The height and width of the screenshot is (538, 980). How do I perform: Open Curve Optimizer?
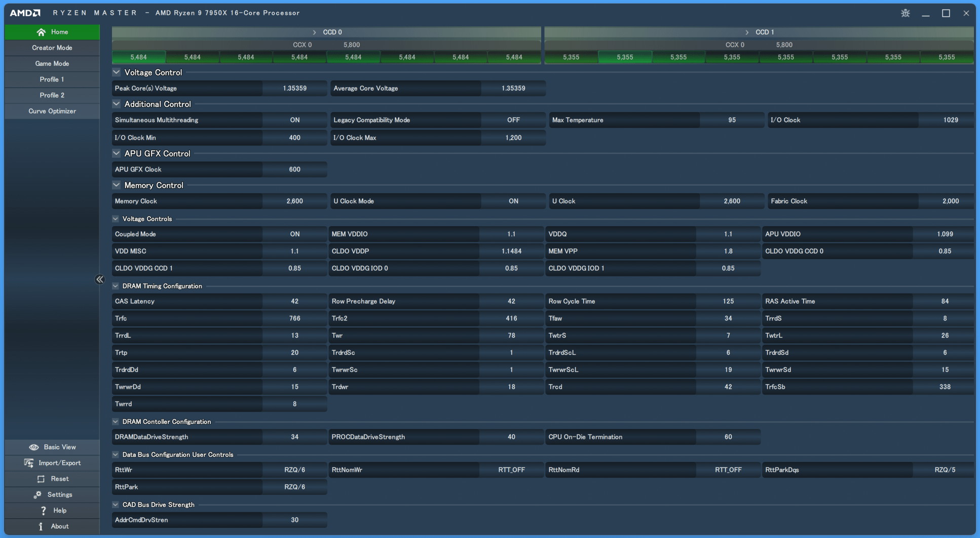52,111
